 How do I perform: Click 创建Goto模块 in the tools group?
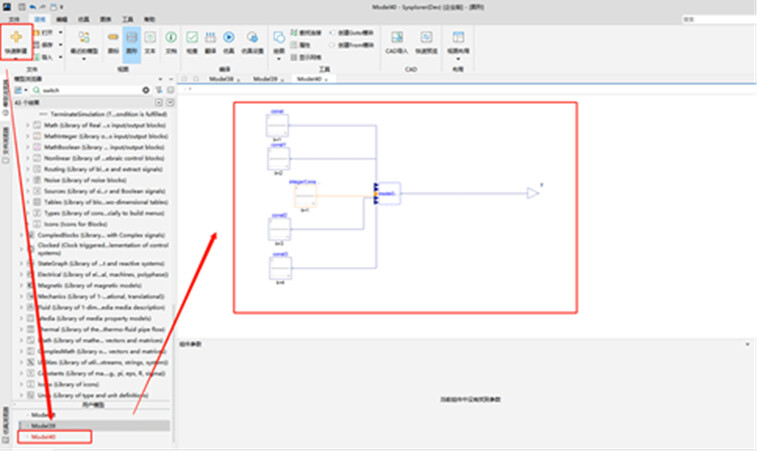pyautogui.click(x=352, y=32)
